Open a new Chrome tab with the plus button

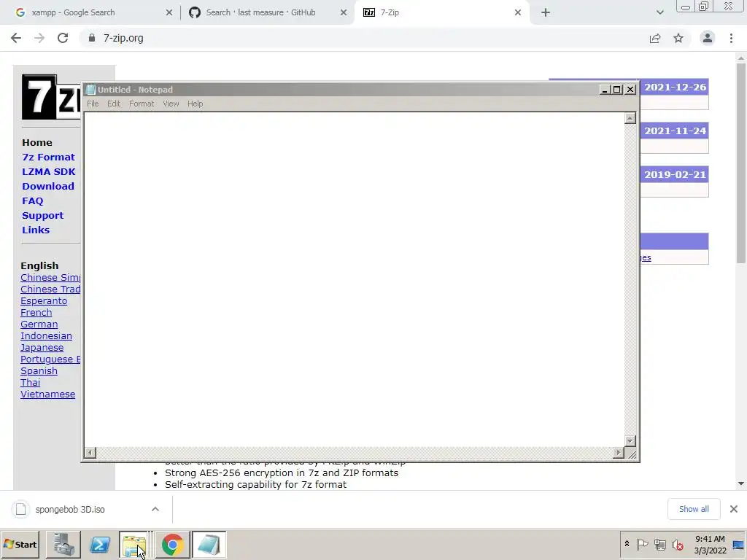[546, 12]
